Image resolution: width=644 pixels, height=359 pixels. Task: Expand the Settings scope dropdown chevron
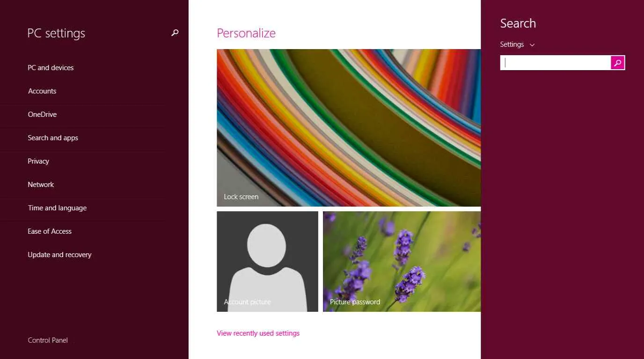pyautogui.click(x=532, y=45)
